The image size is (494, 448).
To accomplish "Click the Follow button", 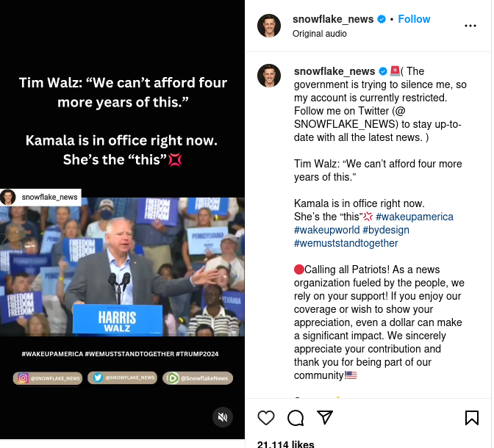I will 414,19.
